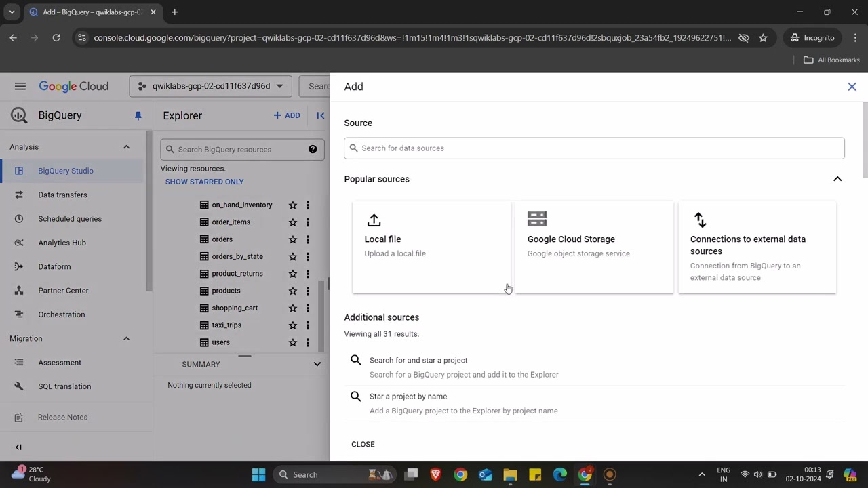Click SHOW STARRED ONLY link

(204, 182)
